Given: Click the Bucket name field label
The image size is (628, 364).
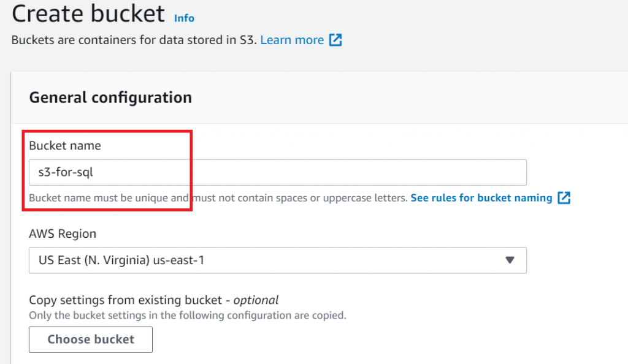Looking at the screenshot, I should [64, 146].
